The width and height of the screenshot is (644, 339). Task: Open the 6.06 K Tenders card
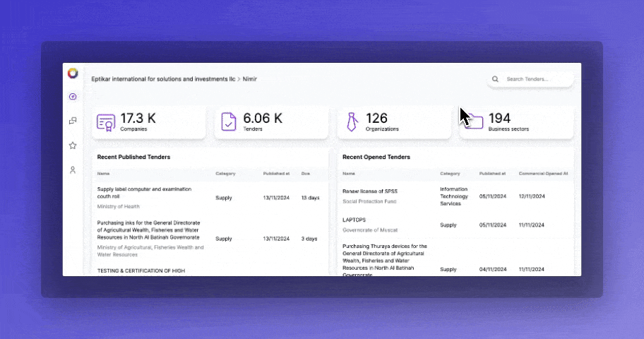click(272, 123)
